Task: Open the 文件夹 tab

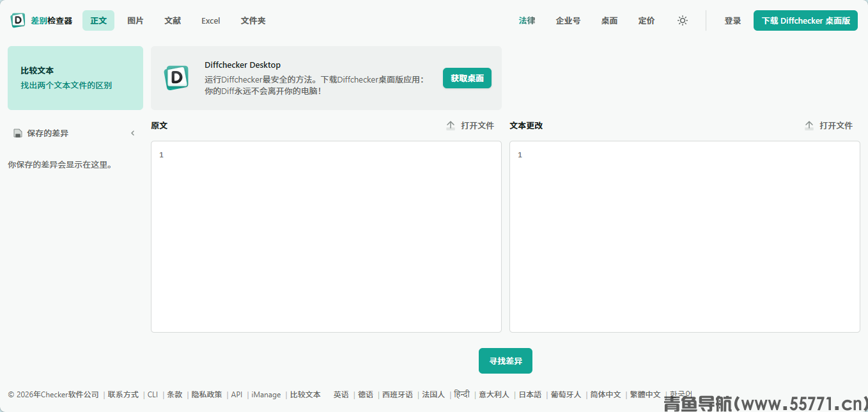Action: coord(253,20)
